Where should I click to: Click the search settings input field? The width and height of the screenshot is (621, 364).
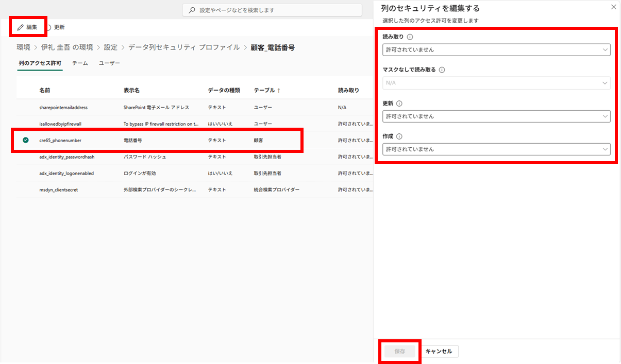click(x=278, y=10)
